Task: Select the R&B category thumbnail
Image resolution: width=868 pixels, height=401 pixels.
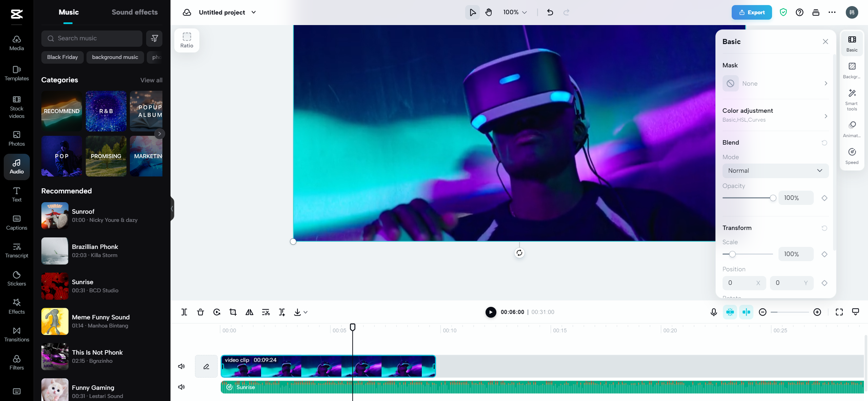Action: click(x=106, y=111)
